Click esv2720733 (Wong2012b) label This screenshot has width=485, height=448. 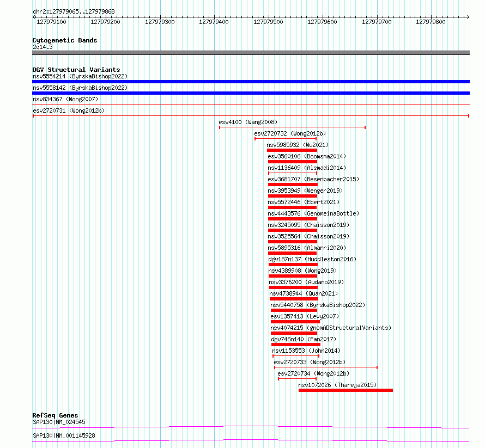[310, 362]
